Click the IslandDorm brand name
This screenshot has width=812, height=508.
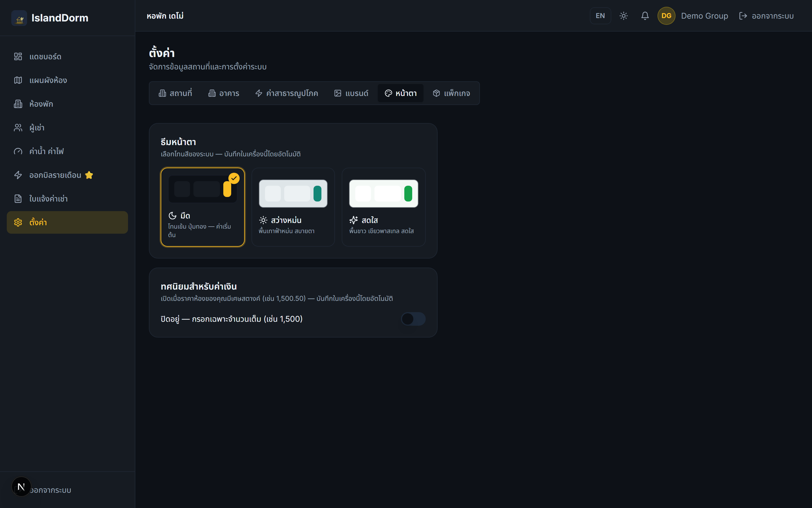click(x=60, y=18)
